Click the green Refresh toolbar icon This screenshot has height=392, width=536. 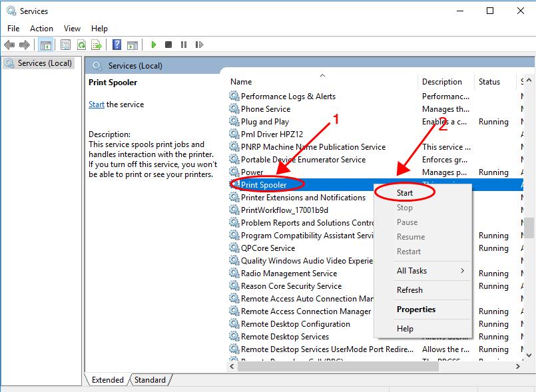pos(81,45)
